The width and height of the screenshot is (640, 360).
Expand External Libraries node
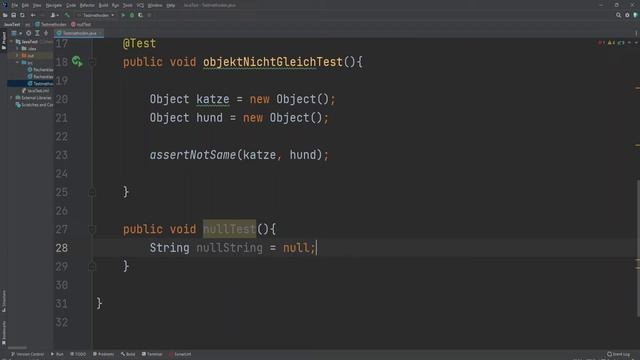pos(11,98)
